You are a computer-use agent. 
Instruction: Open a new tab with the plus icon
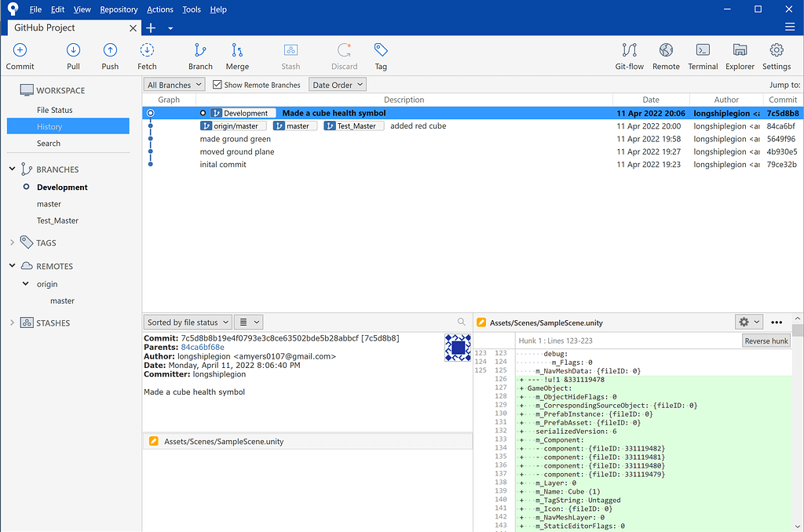(x=151, y=27)
